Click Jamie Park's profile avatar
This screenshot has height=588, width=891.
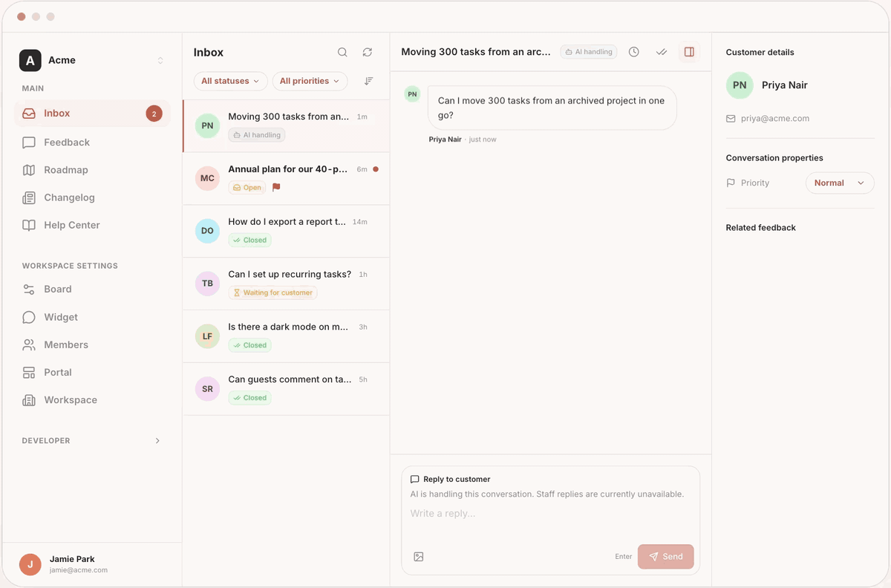(x=30, y=564)
